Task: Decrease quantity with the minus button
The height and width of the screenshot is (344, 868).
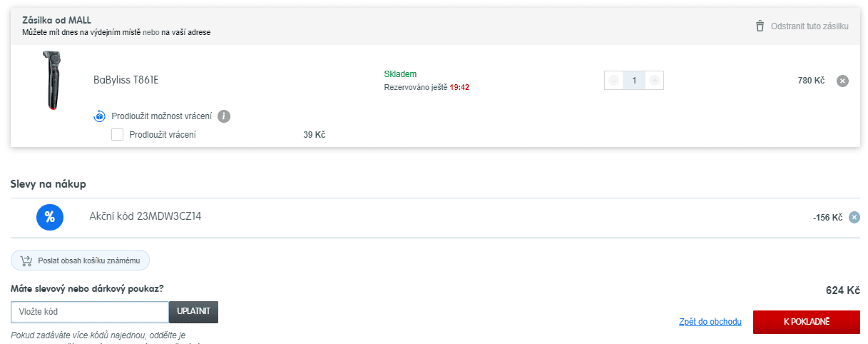Action: 613,81
